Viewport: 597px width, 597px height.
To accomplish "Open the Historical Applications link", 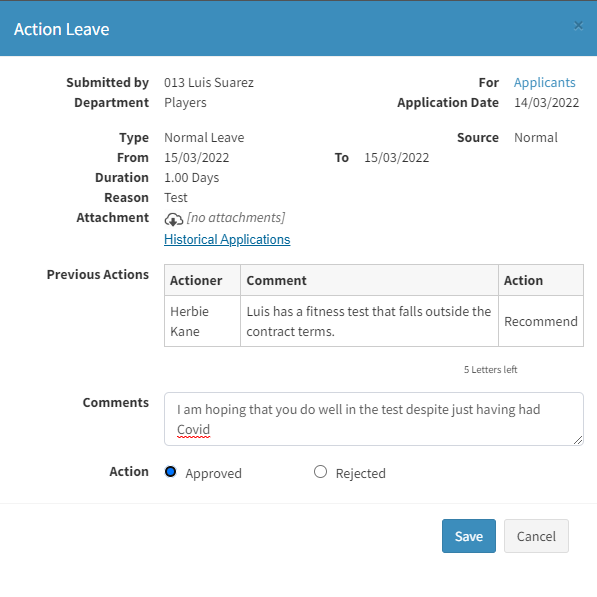I will [227, 239].
